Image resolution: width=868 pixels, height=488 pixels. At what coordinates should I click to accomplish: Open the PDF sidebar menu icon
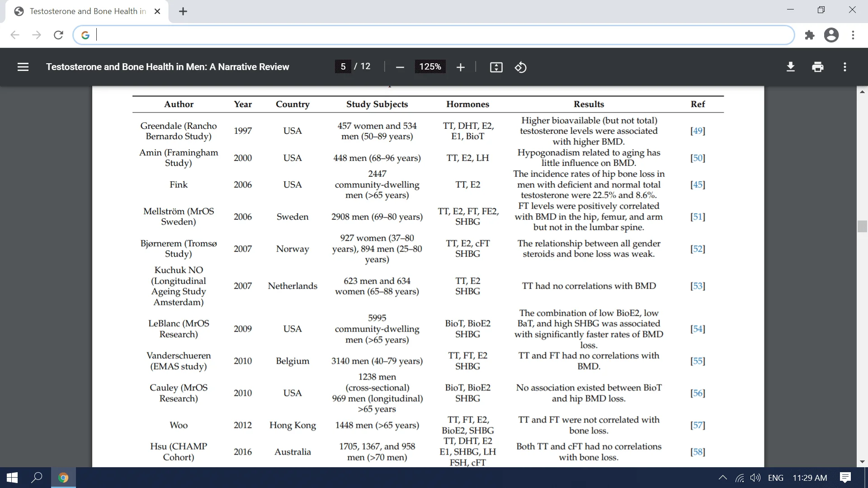[23, 67]
